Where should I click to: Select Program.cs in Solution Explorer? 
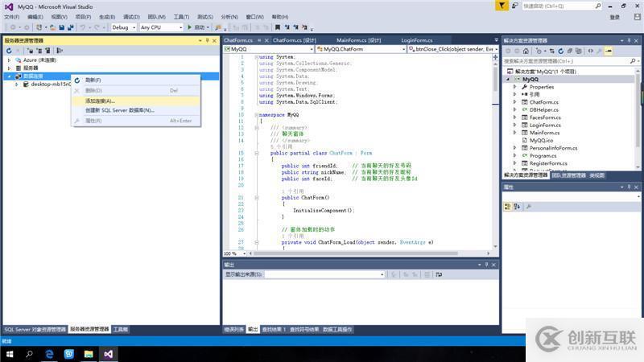point(543,155)
